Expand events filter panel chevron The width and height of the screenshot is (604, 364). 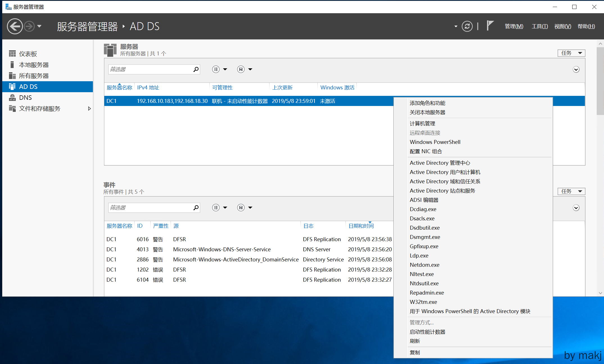tap(576, 208)
